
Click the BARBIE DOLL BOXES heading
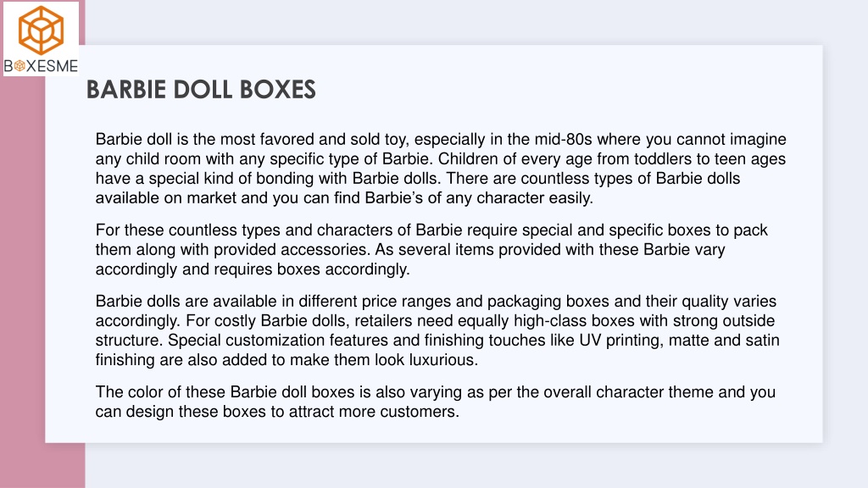(201, 90)
